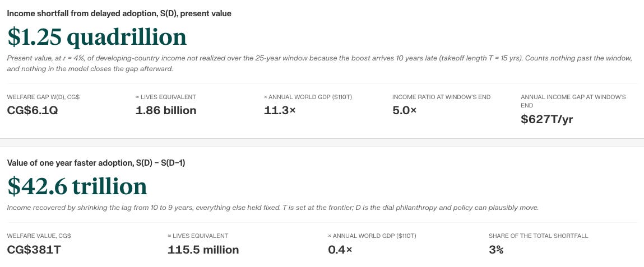The height and width of the screenshot is (267, 644).
Task: Click the $1.25 quadrillion headline figure
Action: click(97, 38)
